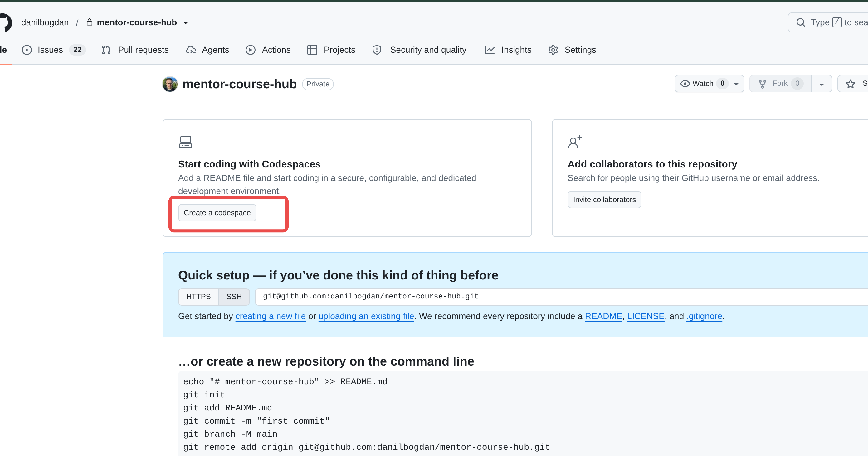The image size is (868, 456).
Task: Expand the Watch options dropdown arrow
Action: coord(736,84)
